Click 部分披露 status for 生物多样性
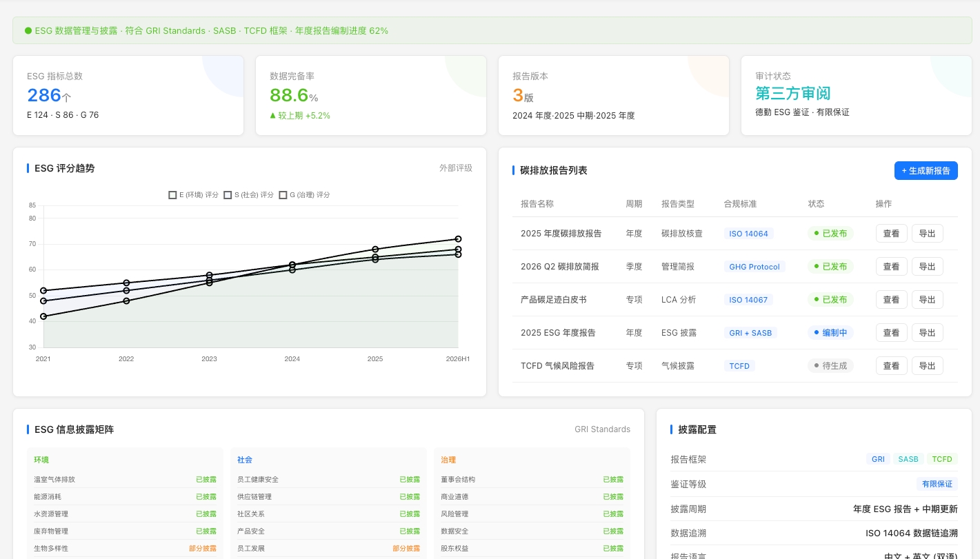The width and height of the screenshot is (980, 559). (203, 548)
